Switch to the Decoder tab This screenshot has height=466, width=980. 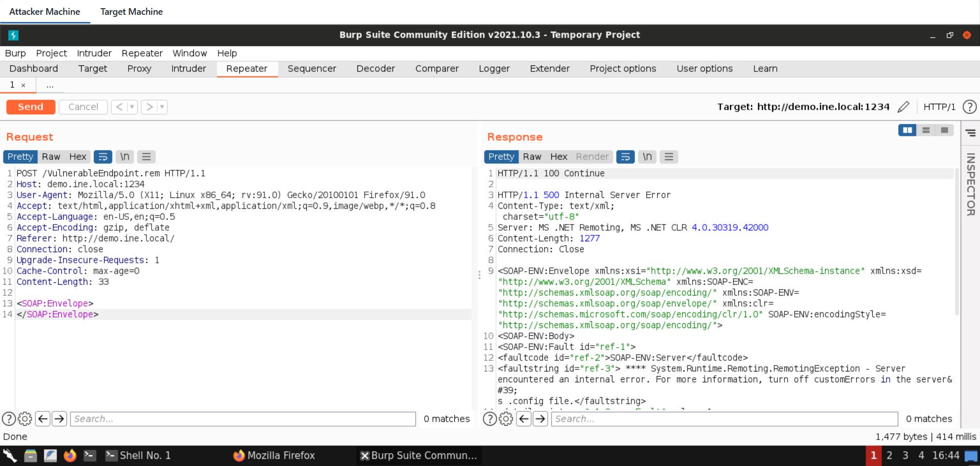[375, 68]
